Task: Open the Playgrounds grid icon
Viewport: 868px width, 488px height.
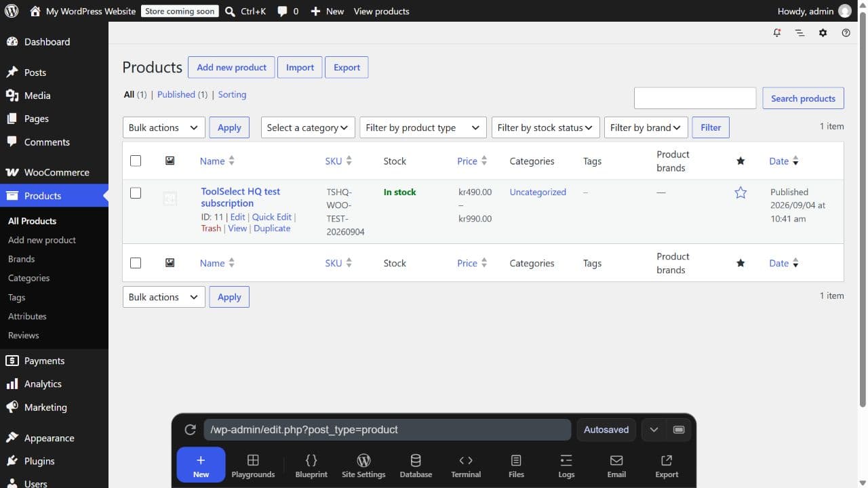Action: click(253, 466)
